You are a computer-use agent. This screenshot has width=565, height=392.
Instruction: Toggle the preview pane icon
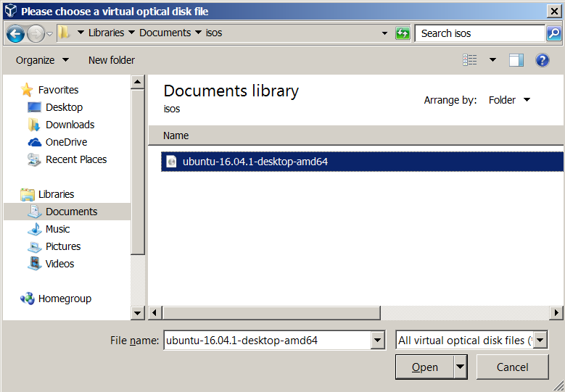click(516, 60)
